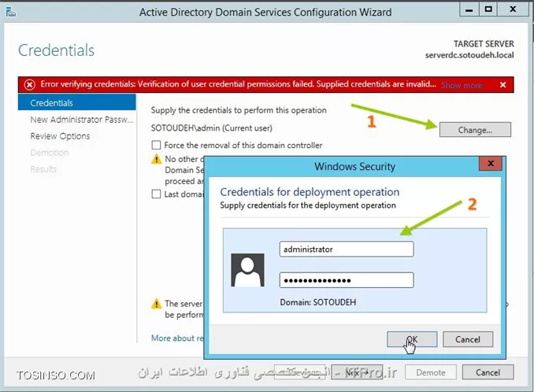
Task: Cancel the Windows Security dialog
Action: (468, 339)
